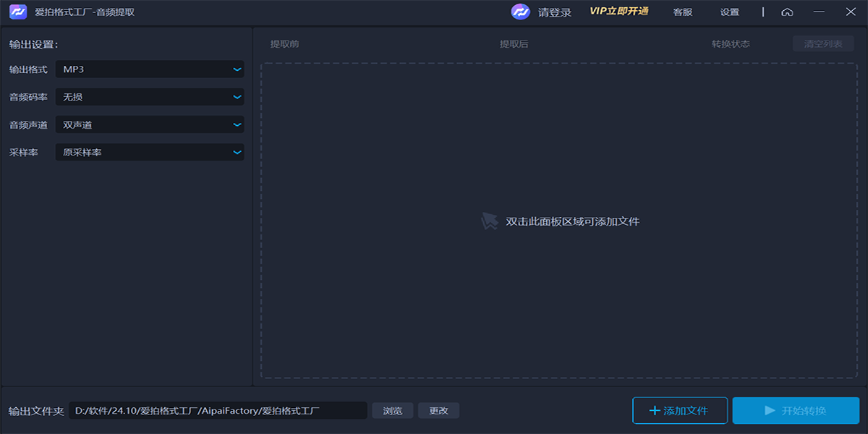Screen dimensions: 868x434
Task: Click VIP立即开通 link
Action: tap(619, 12)
